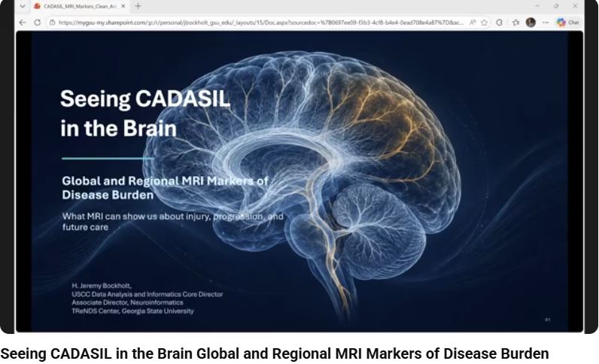Add page to favorites star in address bar
The width and height of the screenshot is (599, 364).
click(485, 23)
